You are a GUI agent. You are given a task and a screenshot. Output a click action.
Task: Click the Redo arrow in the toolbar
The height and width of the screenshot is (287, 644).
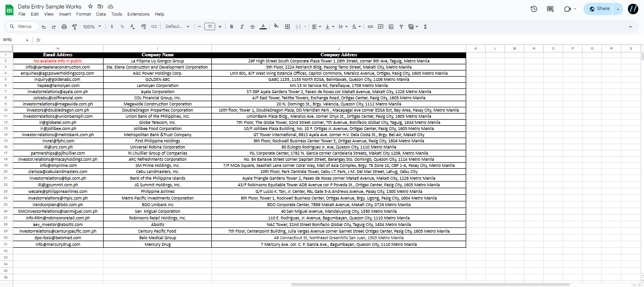click(x=53, y=27)
